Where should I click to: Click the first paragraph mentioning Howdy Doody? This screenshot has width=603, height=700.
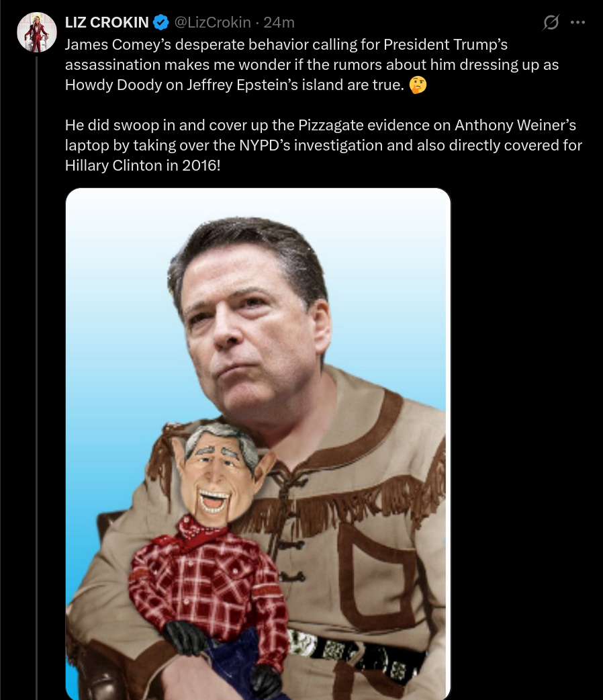(312, 64)
